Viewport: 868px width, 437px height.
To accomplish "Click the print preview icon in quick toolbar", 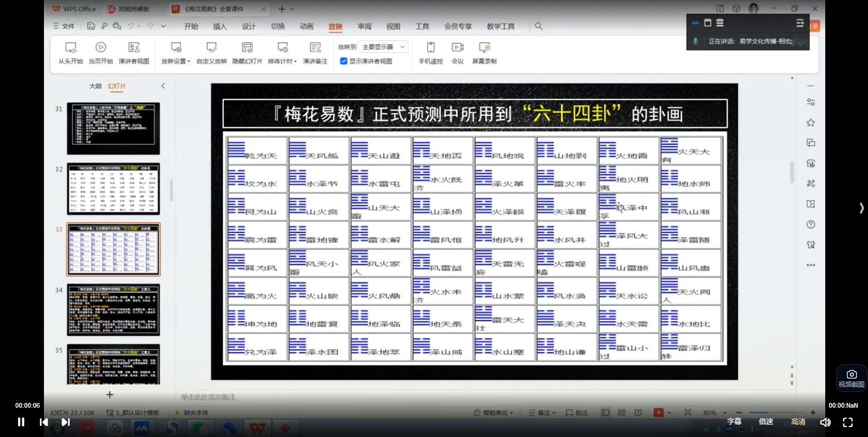I will (x=117, y=26).
